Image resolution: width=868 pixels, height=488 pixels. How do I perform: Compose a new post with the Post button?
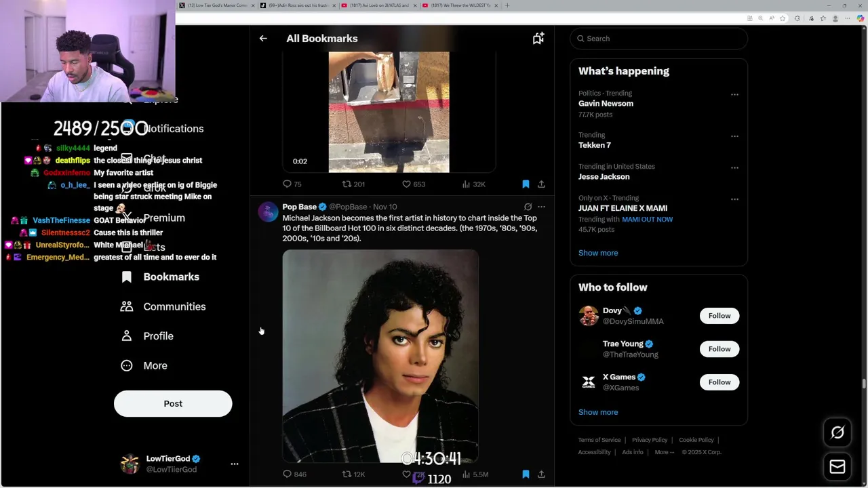click(x=173, y=403)
